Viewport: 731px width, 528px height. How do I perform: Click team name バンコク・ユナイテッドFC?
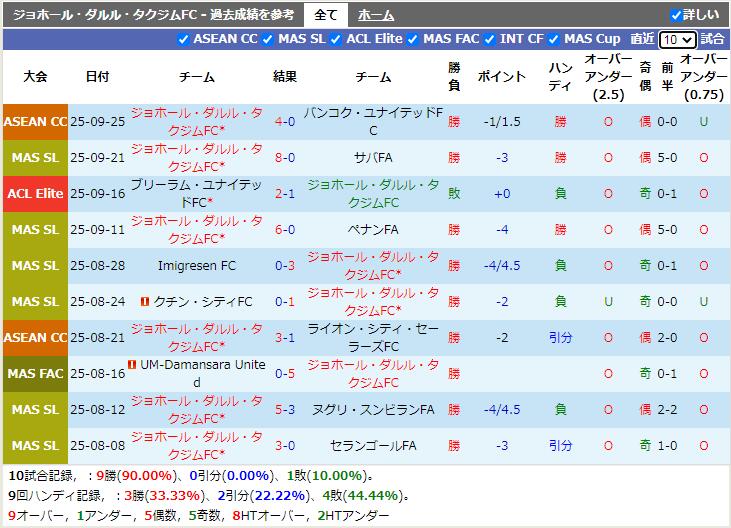[373, 122]
